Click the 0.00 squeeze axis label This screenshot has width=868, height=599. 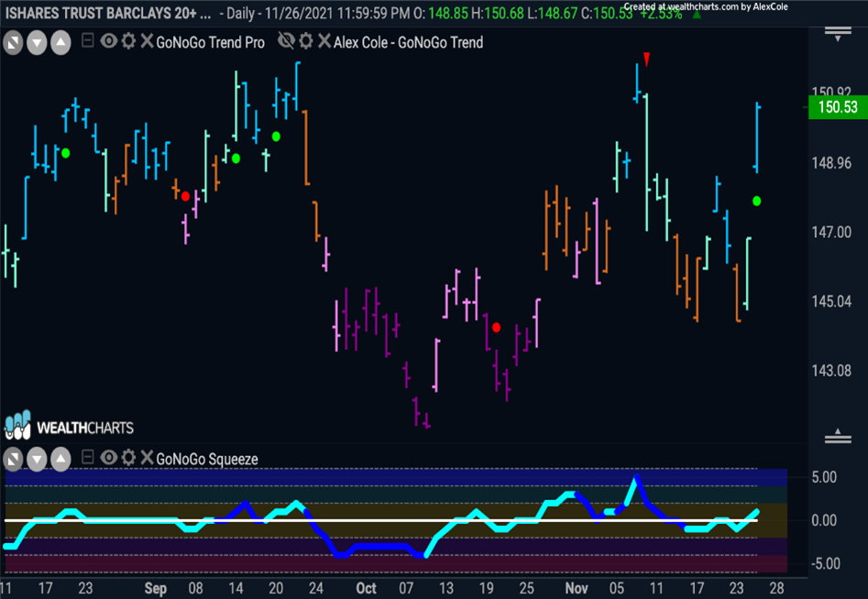pyautogui.click(x=824, y=520)
